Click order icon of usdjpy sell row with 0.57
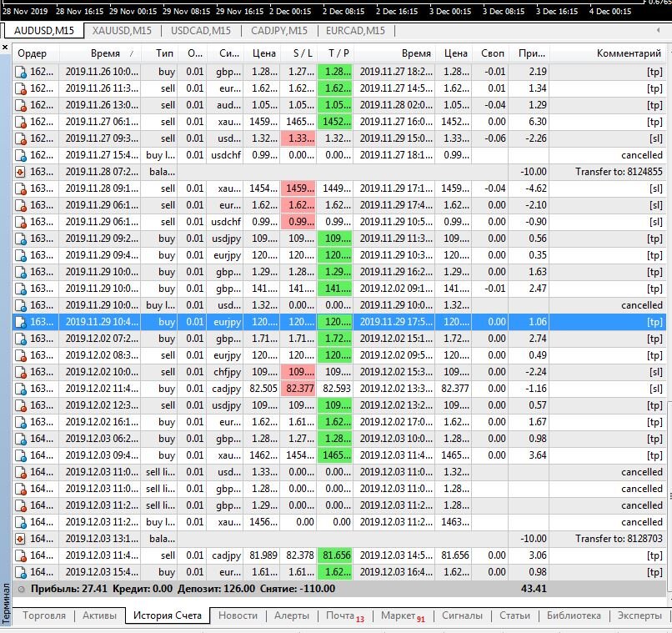 coord(21,406)
